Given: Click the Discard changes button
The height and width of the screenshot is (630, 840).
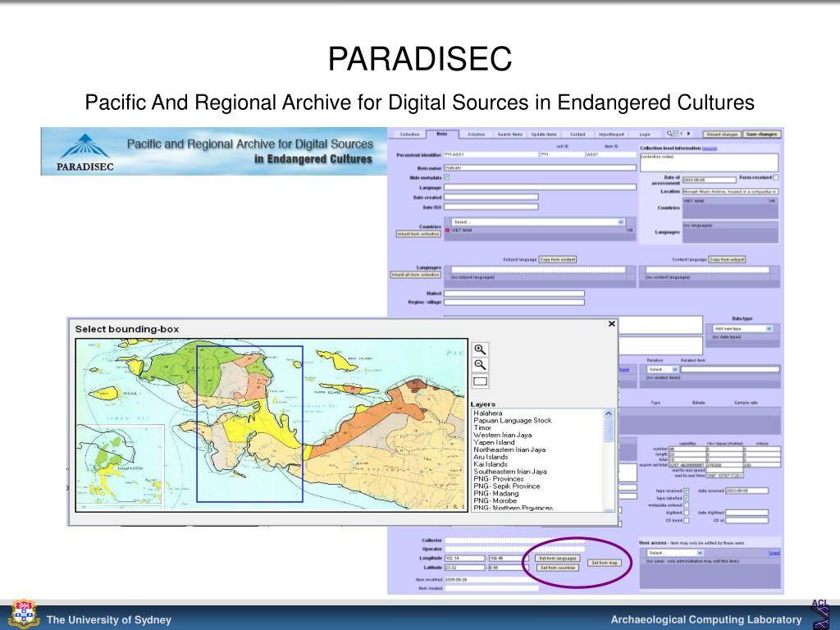Looking at the screenshot, I should (722, 134).
